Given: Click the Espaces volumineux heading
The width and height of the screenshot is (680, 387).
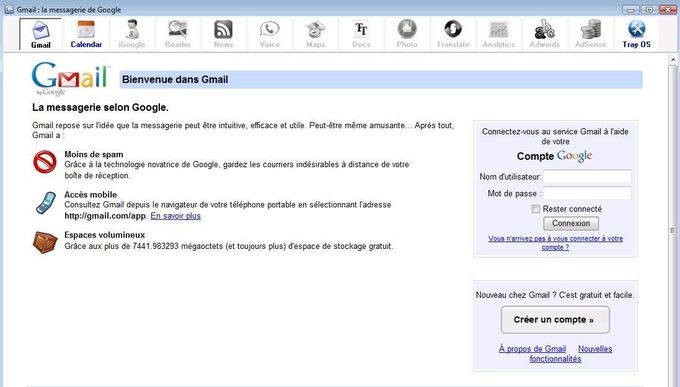Looking at the screenshot, I should (105, 235).
